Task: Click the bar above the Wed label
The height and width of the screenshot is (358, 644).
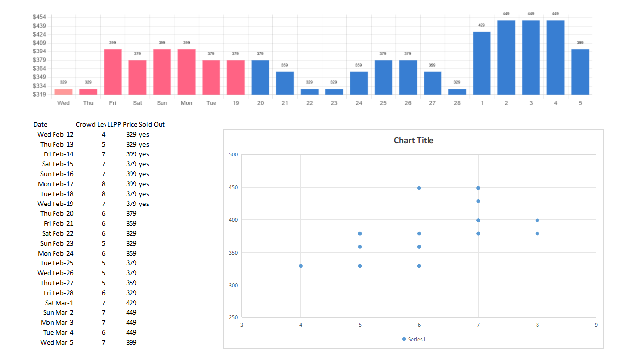Action: tap(63, 92)
